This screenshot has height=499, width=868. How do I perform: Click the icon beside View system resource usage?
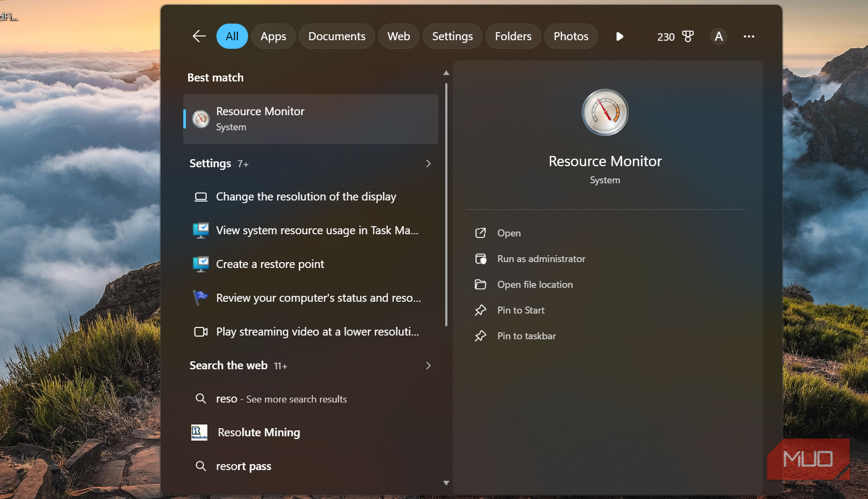pos(201,230)
